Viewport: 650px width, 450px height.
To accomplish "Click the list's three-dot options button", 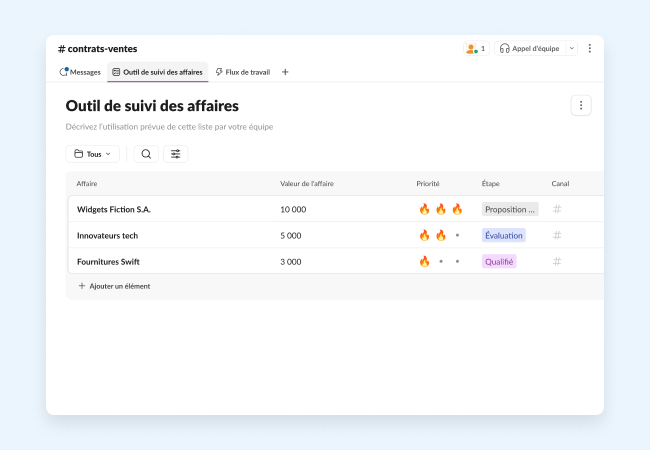I will tap(581, 105).
